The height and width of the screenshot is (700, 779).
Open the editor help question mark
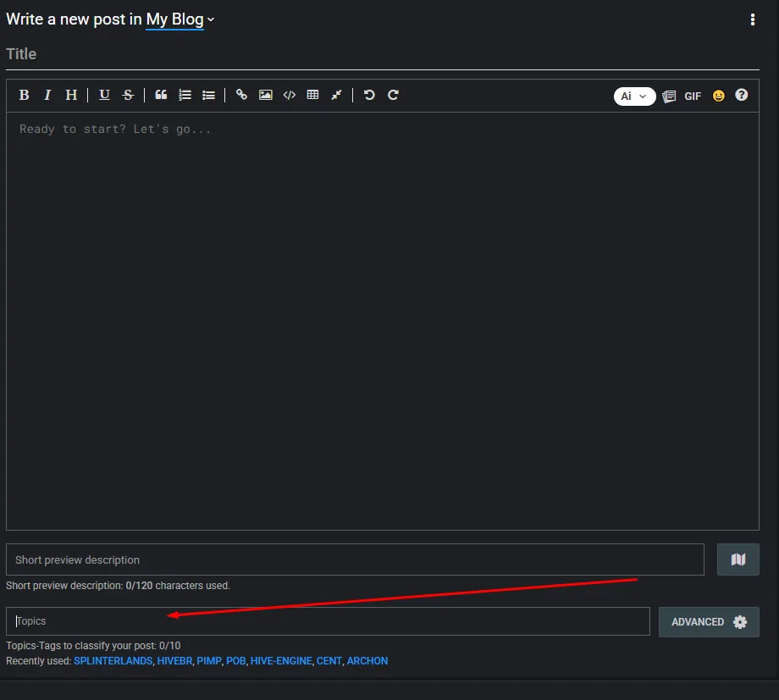pos(741,95)
